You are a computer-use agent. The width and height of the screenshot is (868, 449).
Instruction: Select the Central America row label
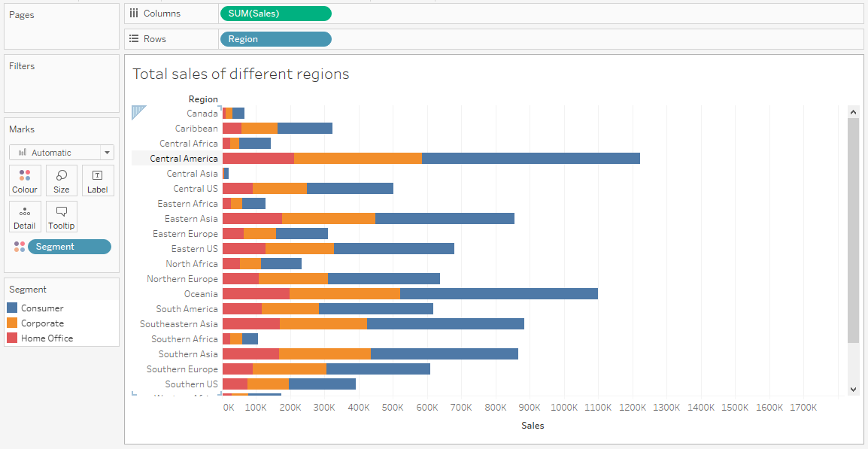tap(184, 158)
